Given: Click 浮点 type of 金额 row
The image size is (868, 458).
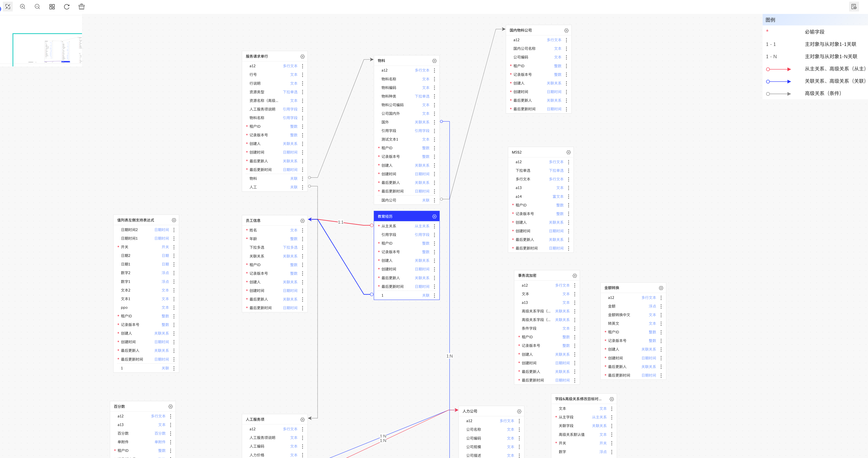Looking at the screenshot, I should pyautogui.click(x=652, y=306).
